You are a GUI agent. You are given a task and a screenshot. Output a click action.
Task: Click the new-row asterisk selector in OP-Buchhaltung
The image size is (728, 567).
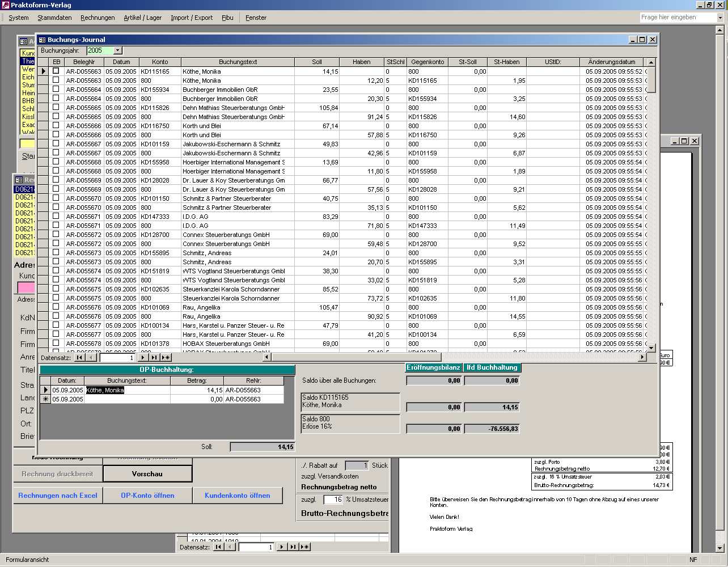(45, 399)
